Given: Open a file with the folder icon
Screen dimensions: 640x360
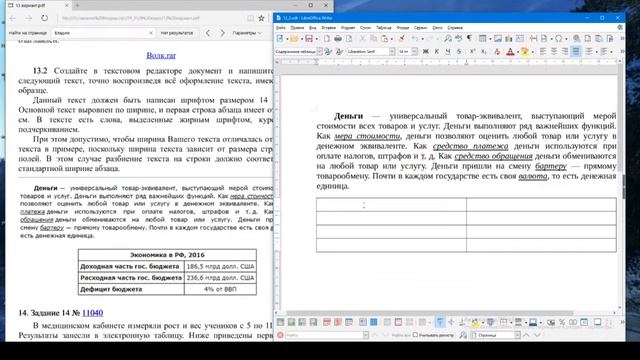Looking at the screenshot, I should (x=294, y=39).
